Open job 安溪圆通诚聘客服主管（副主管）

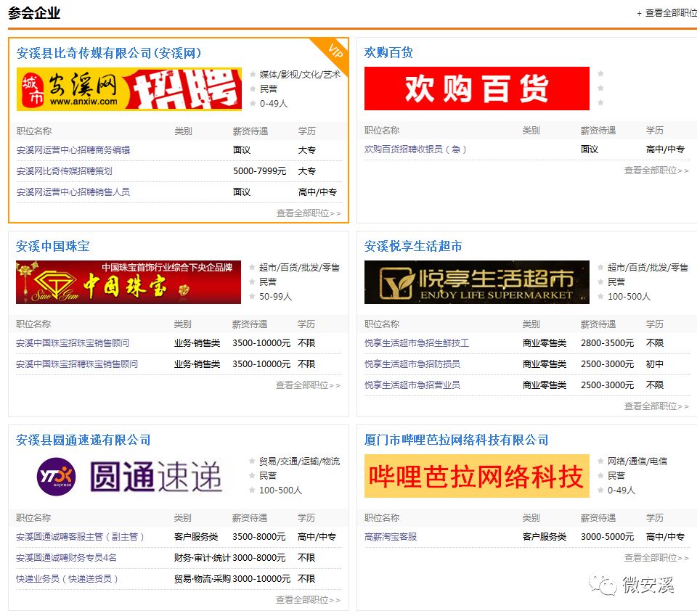[80, 536]
